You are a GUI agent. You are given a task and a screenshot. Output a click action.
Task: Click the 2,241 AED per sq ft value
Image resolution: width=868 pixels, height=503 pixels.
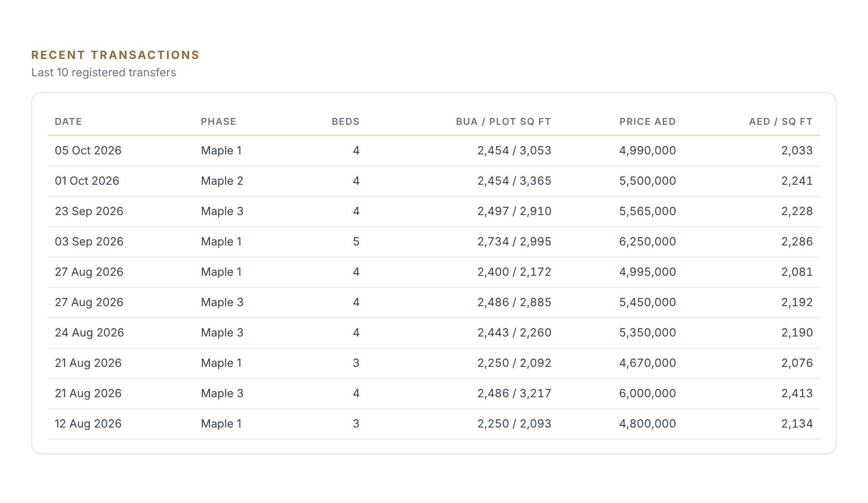[x=797, y=181]
